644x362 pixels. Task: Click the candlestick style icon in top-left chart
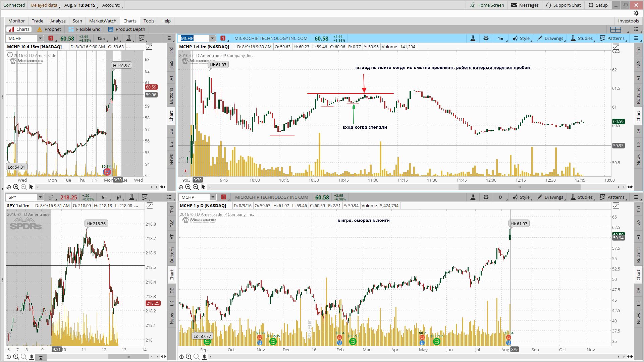(116, 38)
